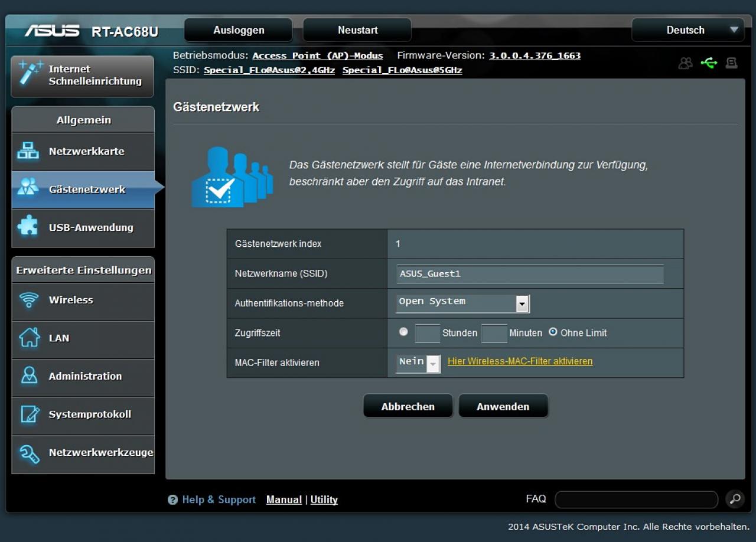This screenshot has height=542, width=756.
Task: Click the LAN house icon
Action: click(x=29, y=338)
